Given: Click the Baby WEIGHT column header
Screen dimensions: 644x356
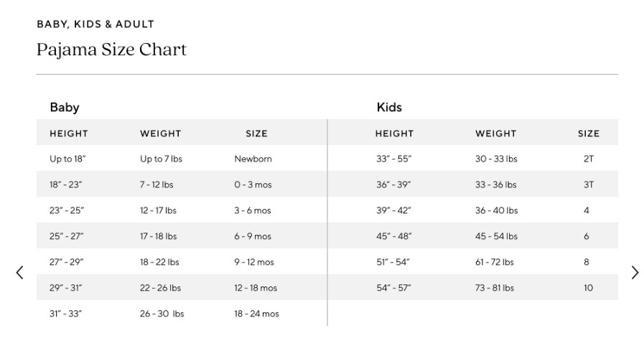Looking at the screenshot, I should pos(161,133).
